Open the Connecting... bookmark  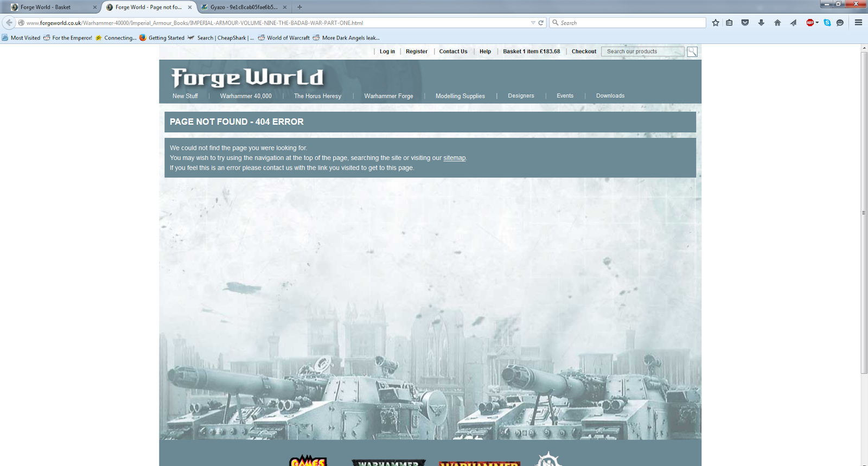coord(116,38)
